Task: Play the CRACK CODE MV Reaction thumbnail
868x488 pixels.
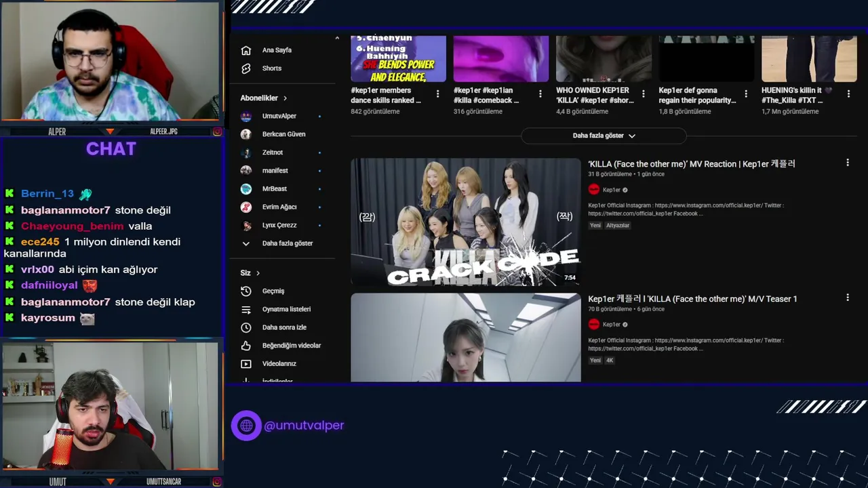Action: pyautogui.click(x=466, y=222)
